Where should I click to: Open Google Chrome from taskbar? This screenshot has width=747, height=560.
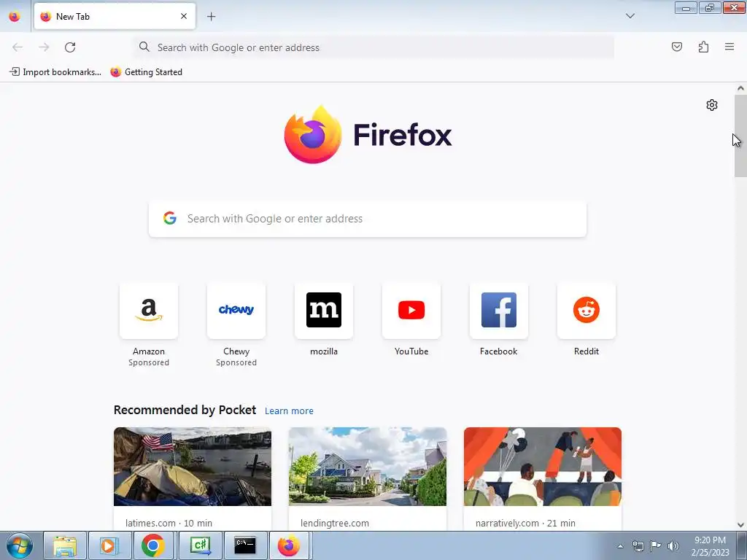point(153,545)
